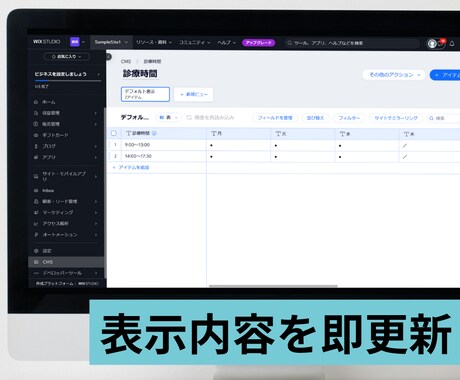The height and width of the screenshot is (380, 460).
Task: Click the 新規ビュー new view button
Action: pos(193,95)
